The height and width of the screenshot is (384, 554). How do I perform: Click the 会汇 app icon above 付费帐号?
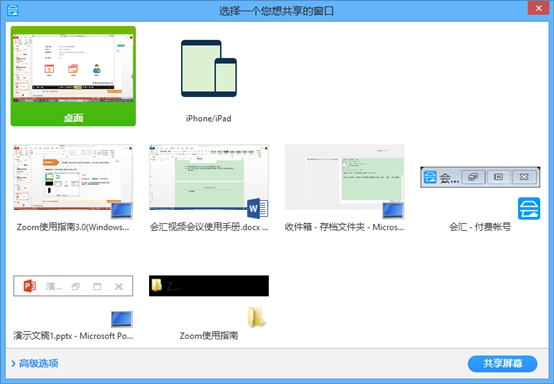pos(529,208)
